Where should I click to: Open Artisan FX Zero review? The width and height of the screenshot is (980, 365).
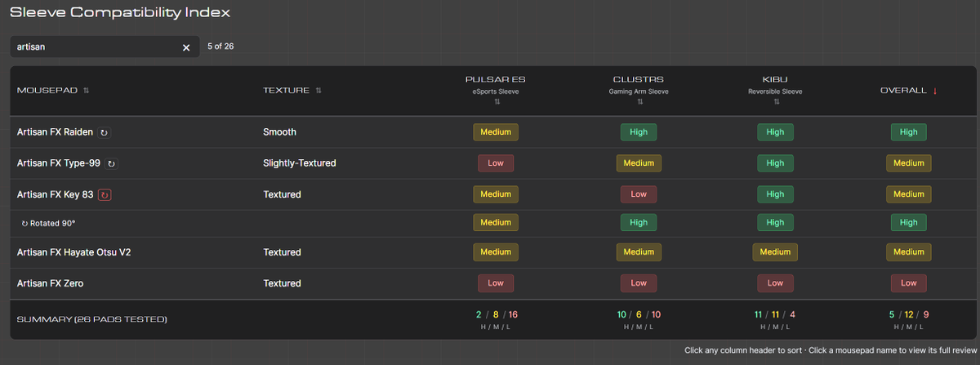pos(51,283)
